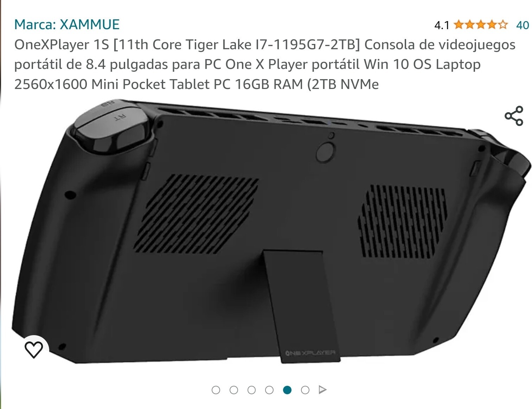The width and height of the screenshot is (532, 409).
Task: Open the star rating breakdown
Action: pos(481,25)
